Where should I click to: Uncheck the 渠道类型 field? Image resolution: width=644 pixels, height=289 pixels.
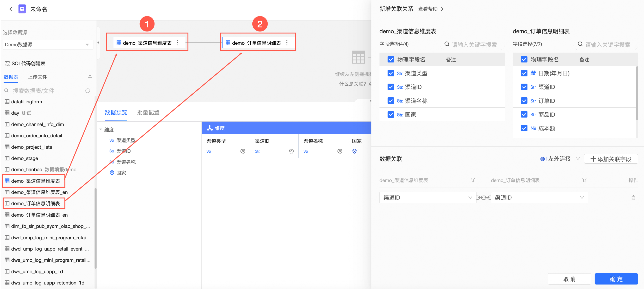391,73
